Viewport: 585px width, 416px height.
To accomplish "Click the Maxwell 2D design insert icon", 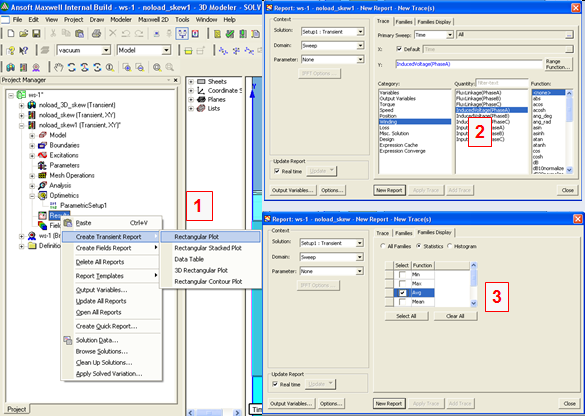I will [x=24, y=67].
